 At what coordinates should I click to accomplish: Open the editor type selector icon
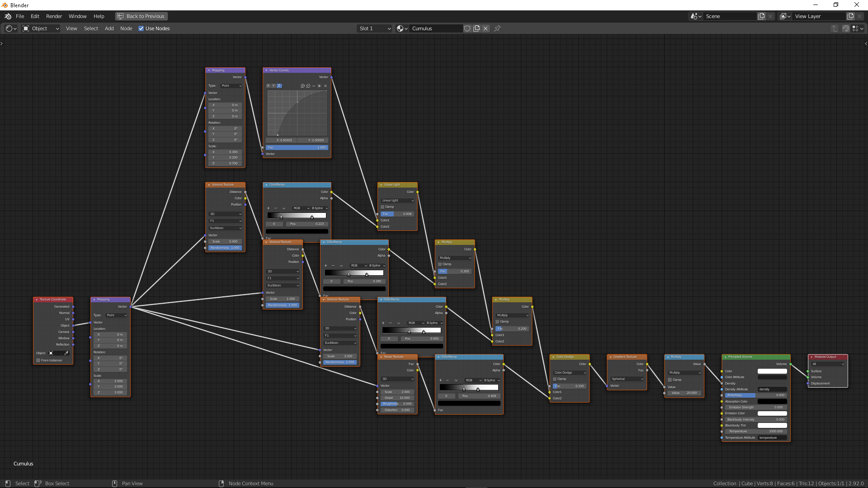click(x=11, y=28)
